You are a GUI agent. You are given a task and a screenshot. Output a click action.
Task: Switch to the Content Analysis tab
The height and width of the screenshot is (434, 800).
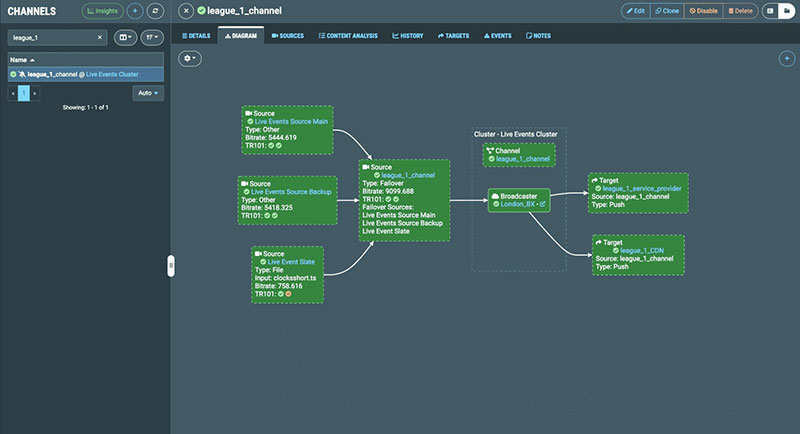[349, 35]
